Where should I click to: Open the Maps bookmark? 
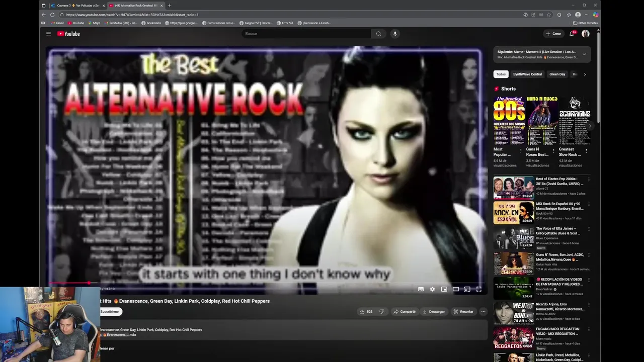pos(94,23)
